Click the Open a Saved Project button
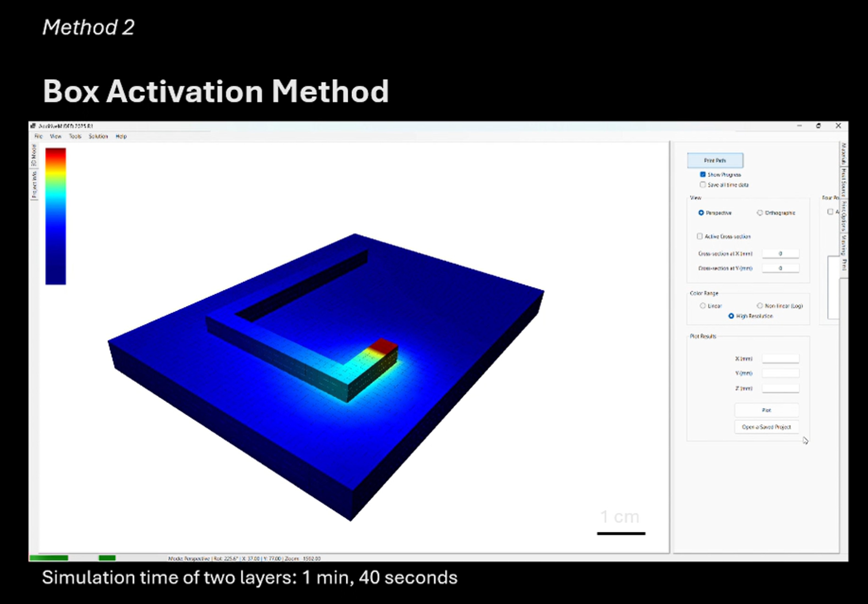The width and height of the screenshot is (868, 604). [766, 427]
